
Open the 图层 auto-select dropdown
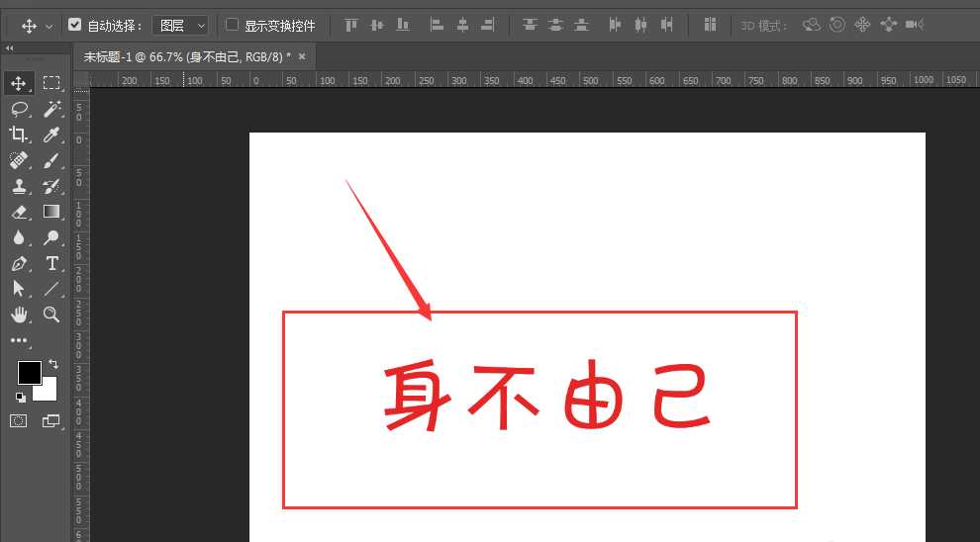(180, 25)
